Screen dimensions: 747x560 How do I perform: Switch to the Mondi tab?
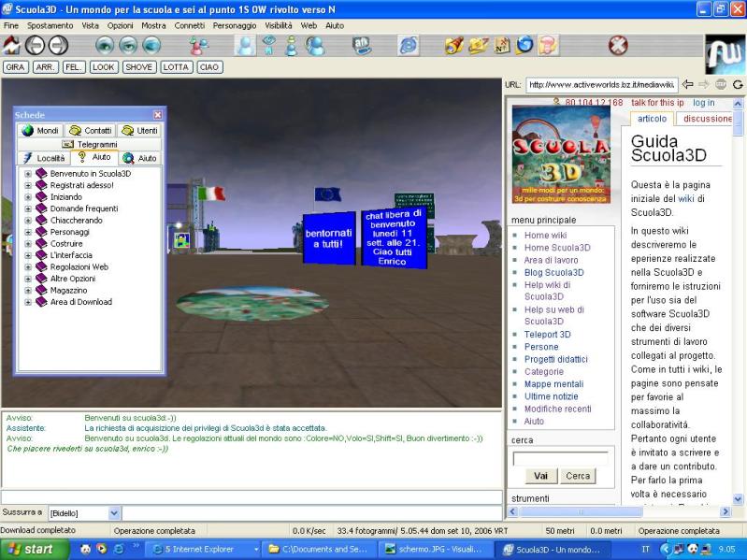pos(40,131)
